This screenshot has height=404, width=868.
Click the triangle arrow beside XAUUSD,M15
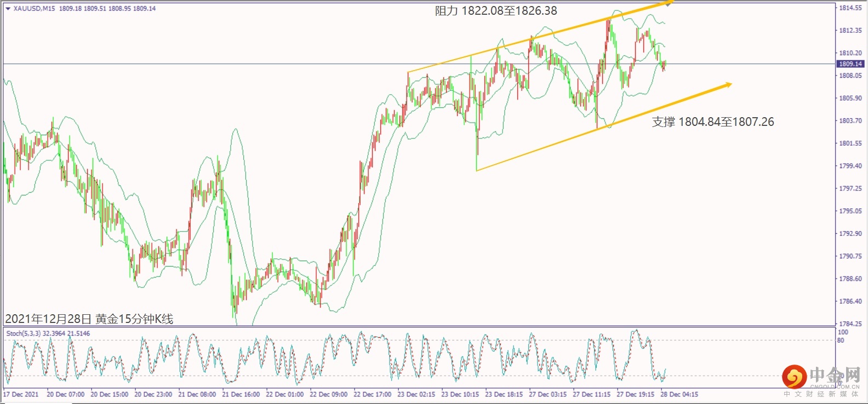pos(8,9)
